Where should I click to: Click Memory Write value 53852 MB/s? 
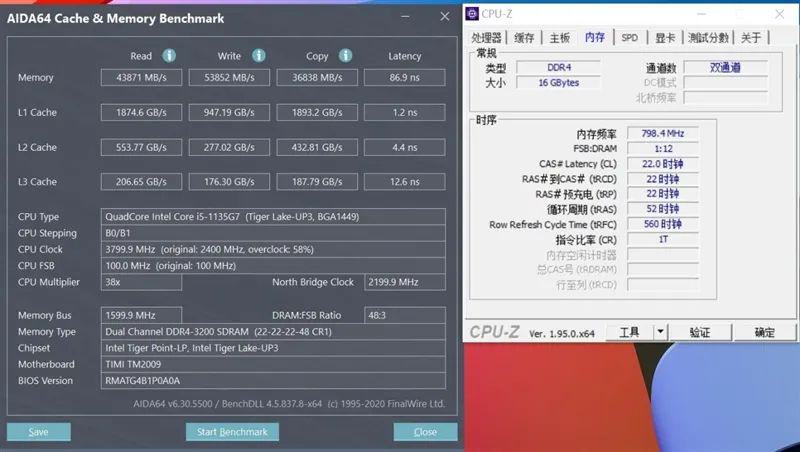coord(229,78)
